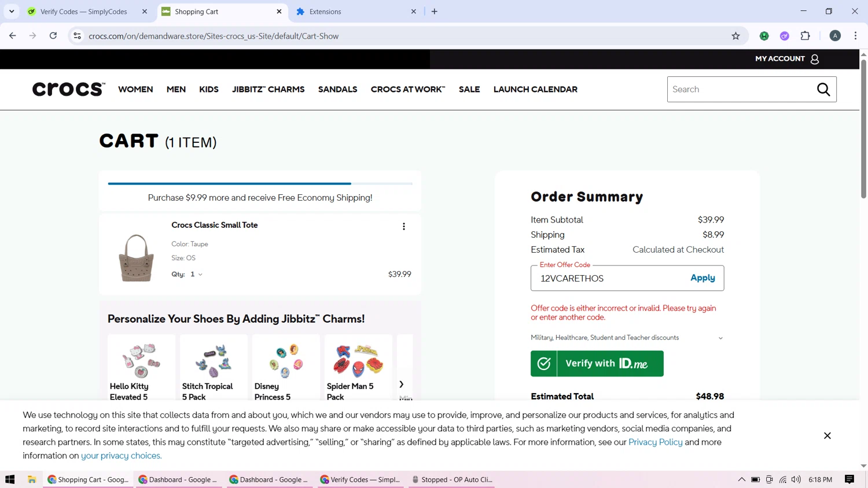Open File Explorer from taskbar
Image resolution: width=868 pixels, height=488 pixels.
click(x=32, y=479)
